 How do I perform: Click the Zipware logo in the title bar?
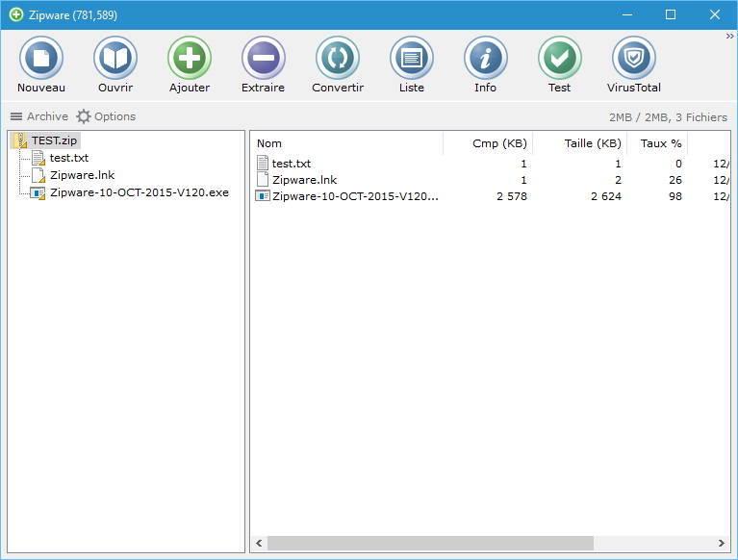click(16, 15)
